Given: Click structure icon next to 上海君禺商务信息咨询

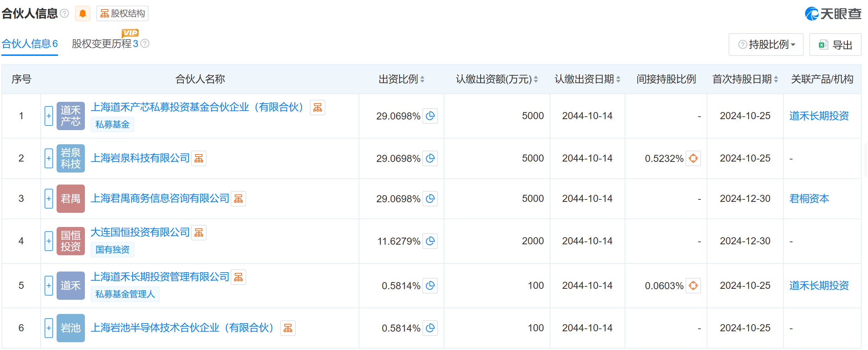Looking at the screenshot, I should coord(238,199).
